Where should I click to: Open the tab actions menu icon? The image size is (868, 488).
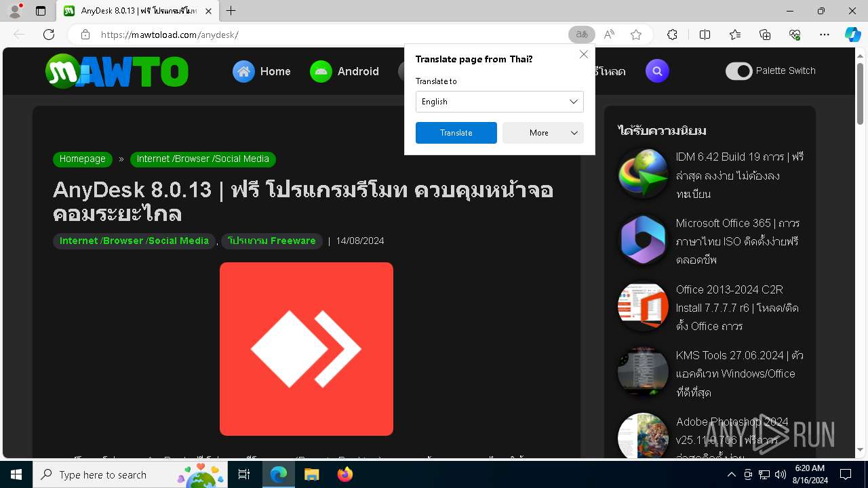click(41, 11)
